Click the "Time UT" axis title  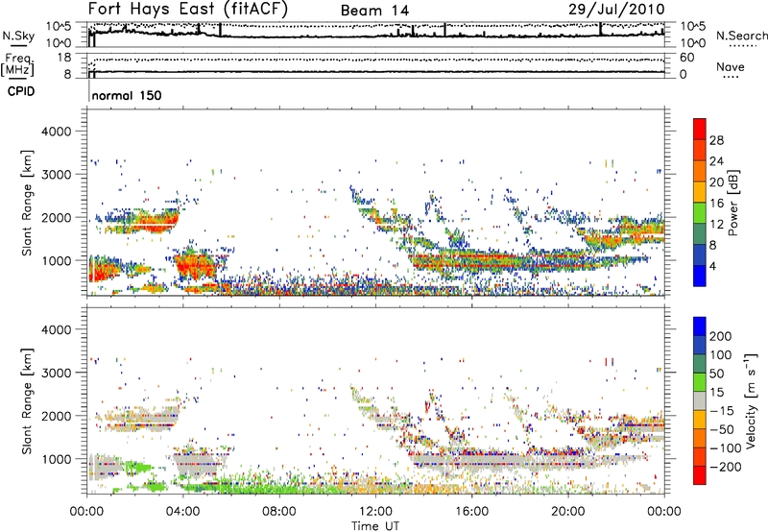point(375,526)
